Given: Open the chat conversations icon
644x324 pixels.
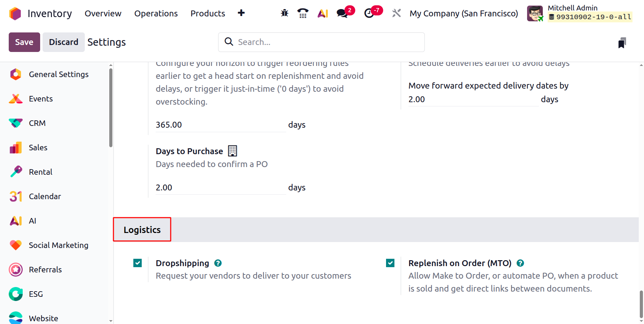Looking at the screenshot, I should (x=342, y=13).
